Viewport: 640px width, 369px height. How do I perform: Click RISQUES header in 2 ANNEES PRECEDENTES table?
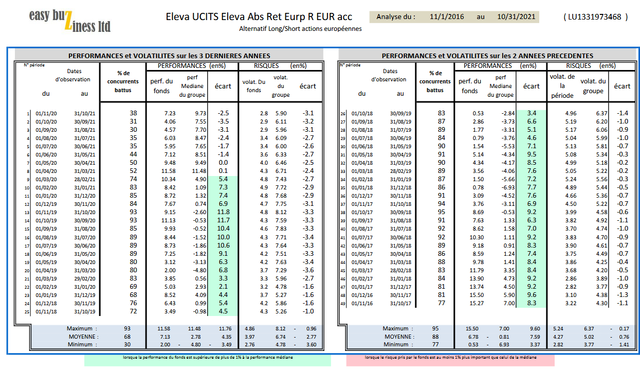(x=578, y=66)
